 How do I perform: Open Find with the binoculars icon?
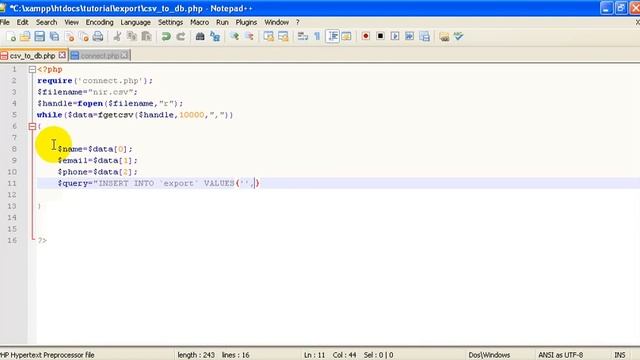(200, 37)
